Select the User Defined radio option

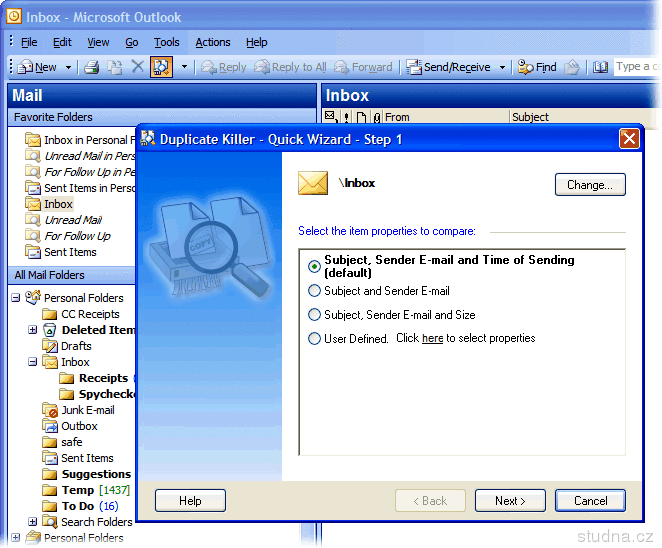tap(348, 339)
